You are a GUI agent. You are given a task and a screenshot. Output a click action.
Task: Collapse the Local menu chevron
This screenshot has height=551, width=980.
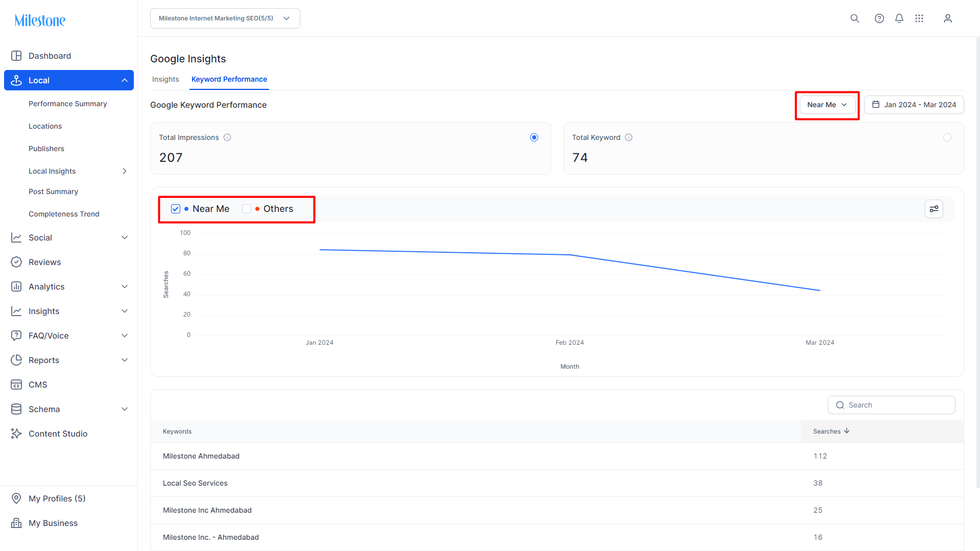(125, 80)
